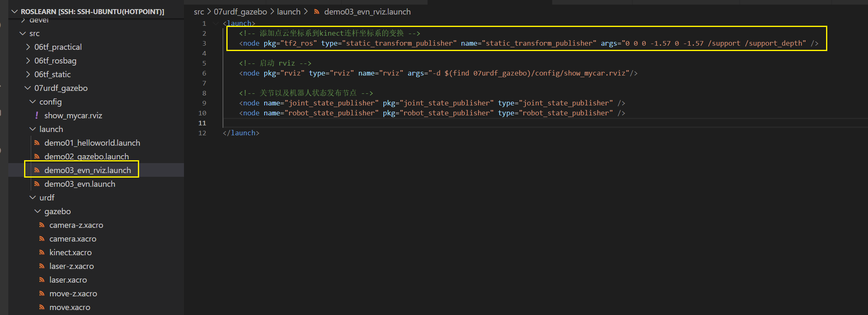Collapse the config folder chevron
This screenshot has width=868, height=315.
click(33, 102)
